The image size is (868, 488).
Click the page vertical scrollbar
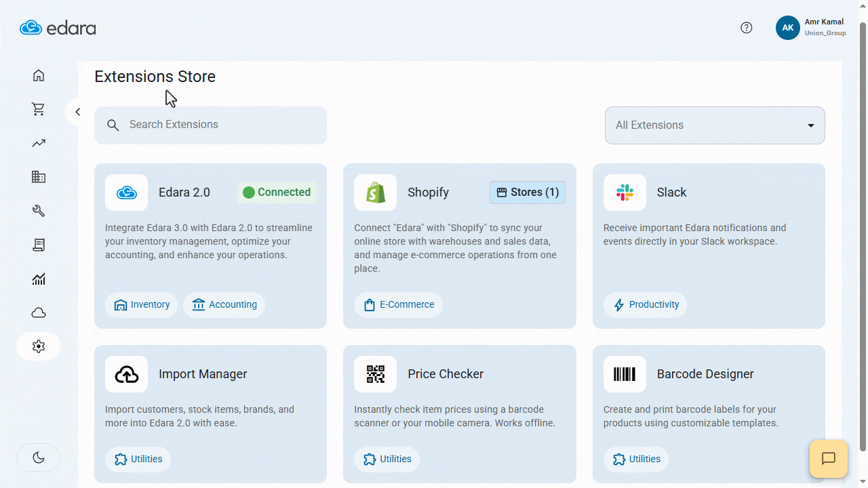[x=863, y=237]
